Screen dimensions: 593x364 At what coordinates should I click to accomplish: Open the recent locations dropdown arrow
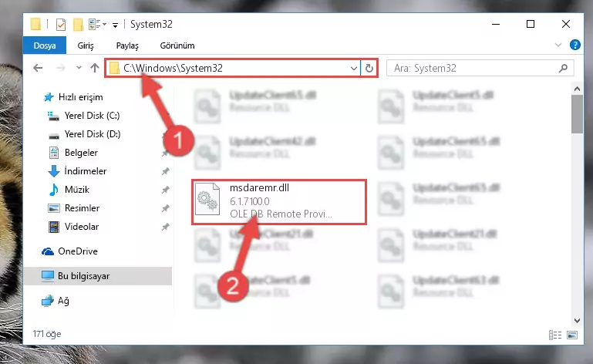(x=79, y=68)
